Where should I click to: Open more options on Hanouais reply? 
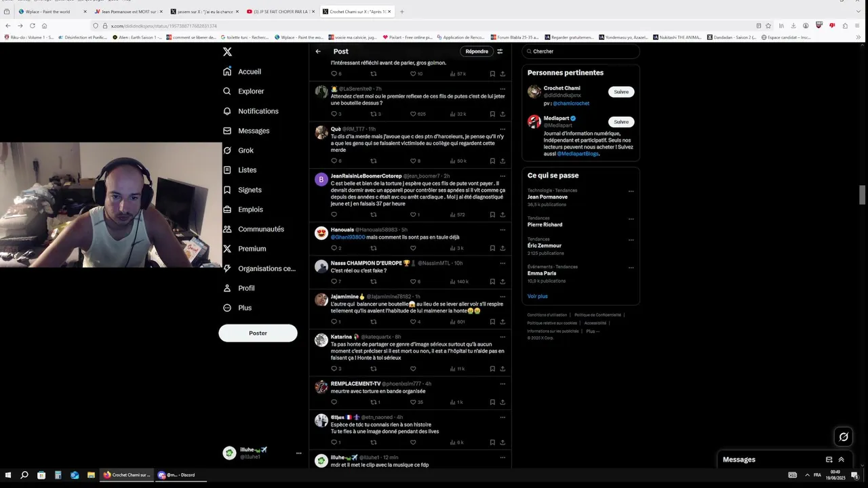502,230
